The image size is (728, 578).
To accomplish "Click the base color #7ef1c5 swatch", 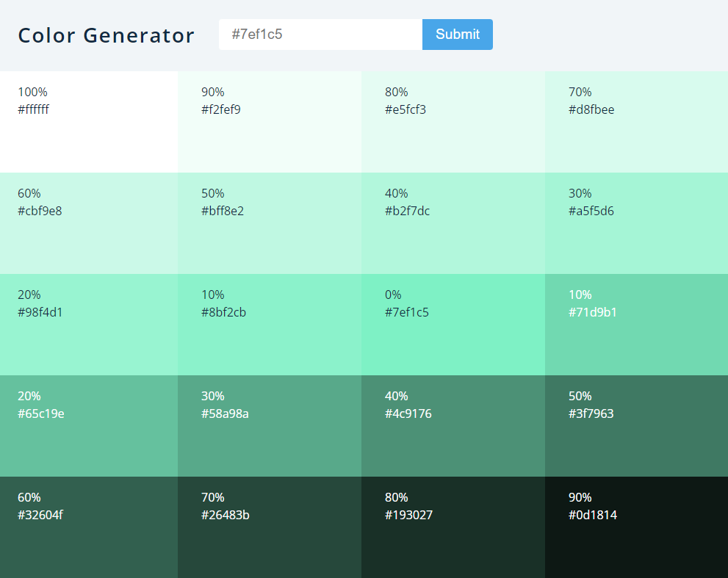I will point(453,324).
